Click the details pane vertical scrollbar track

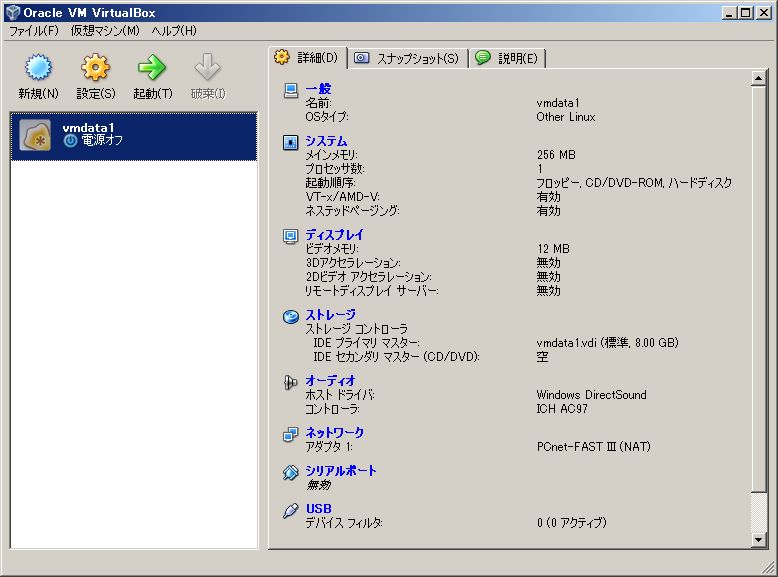coord(758,512)
